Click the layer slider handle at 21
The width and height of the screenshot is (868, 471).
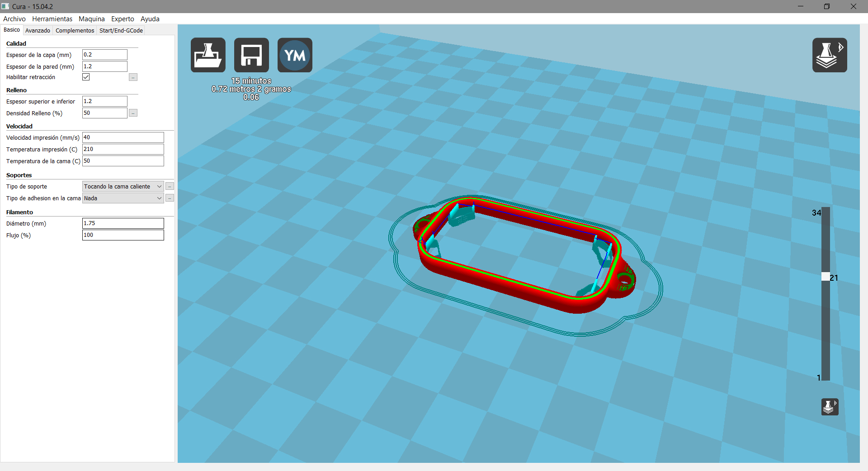pos(826,277)
